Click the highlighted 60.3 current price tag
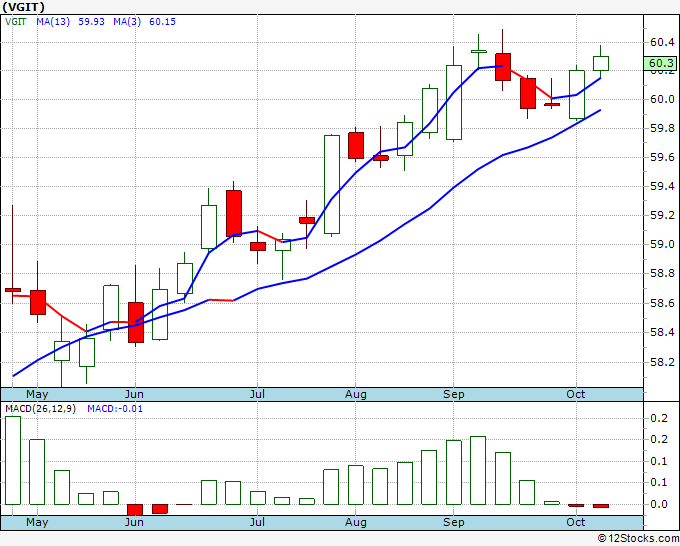The width and height of the screenshot is (680, 546). pyautogui.click(x=660, y=63)
